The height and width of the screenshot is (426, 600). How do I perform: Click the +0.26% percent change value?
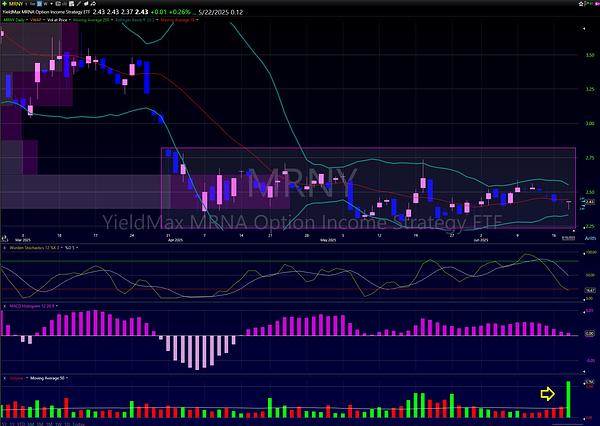(180, 12)
